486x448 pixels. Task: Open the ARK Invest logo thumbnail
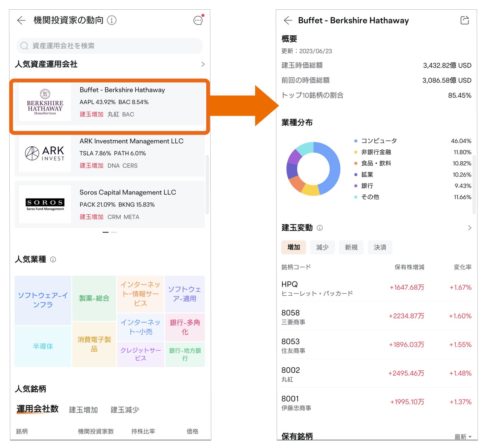45,153
